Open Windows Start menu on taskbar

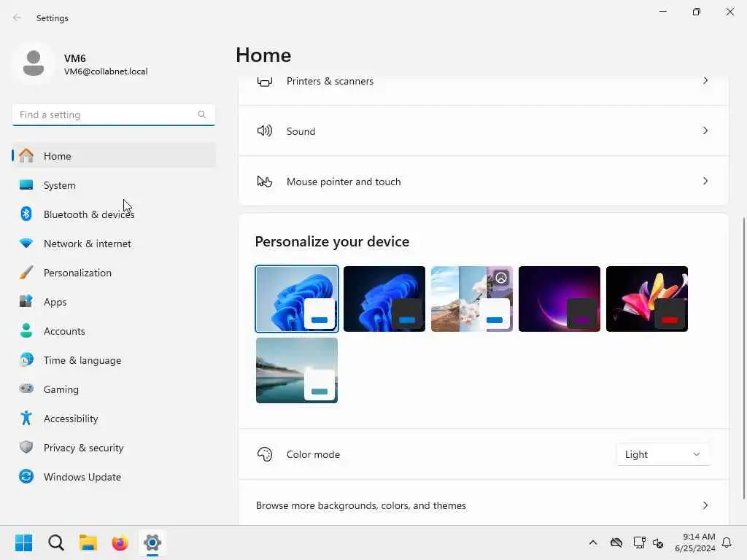pos(24,542)
